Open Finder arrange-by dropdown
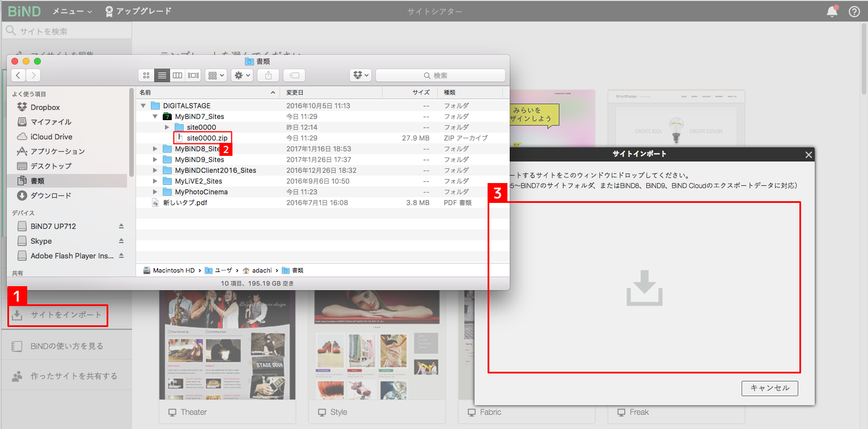The image size is (868, 429). coord(216,75)
